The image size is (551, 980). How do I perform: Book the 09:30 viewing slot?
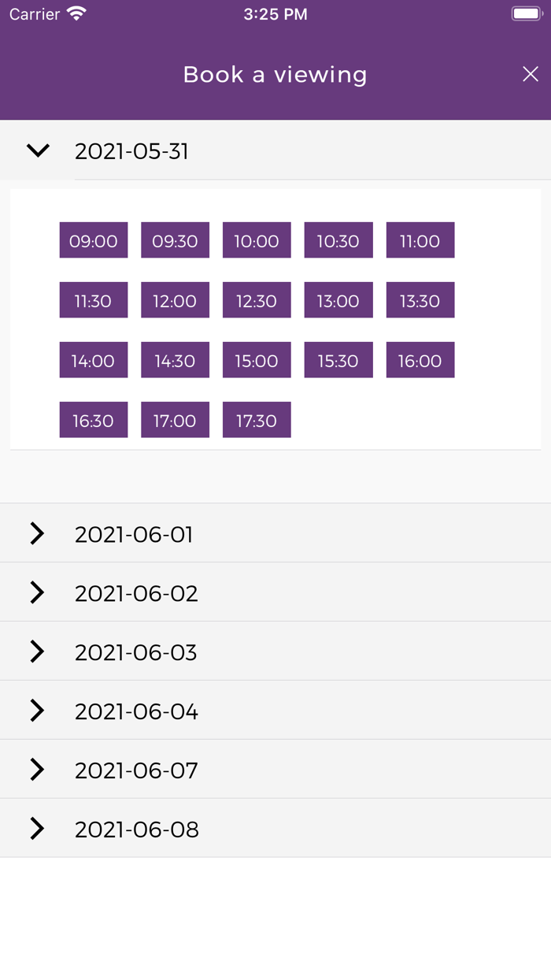coord(175,240)
